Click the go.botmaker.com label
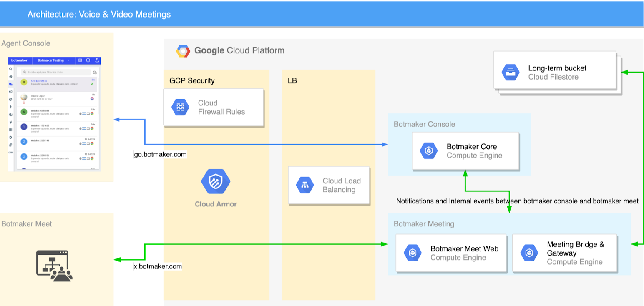Screen dimensions: 644x306 (x=160, y=155)
